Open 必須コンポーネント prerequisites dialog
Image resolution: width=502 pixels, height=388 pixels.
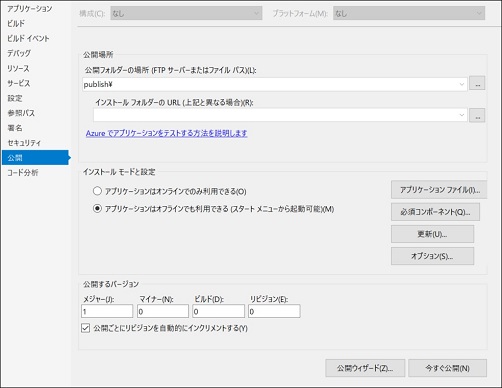(435, 212)
